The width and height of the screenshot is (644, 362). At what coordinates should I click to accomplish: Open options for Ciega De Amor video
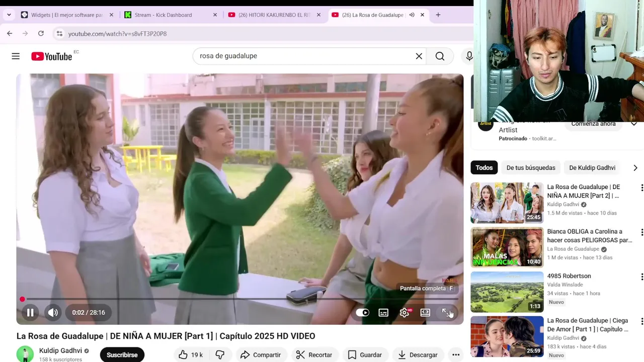[x=641, y=321]
